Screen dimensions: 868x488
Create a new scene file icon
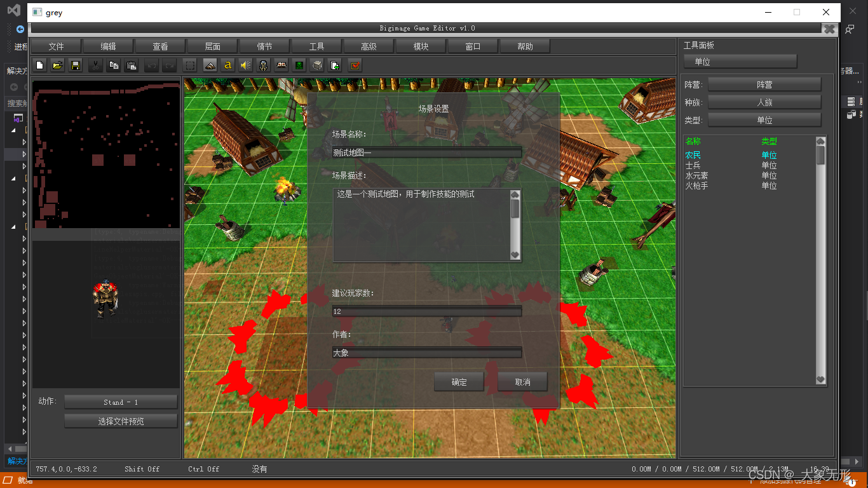[39, 65]
